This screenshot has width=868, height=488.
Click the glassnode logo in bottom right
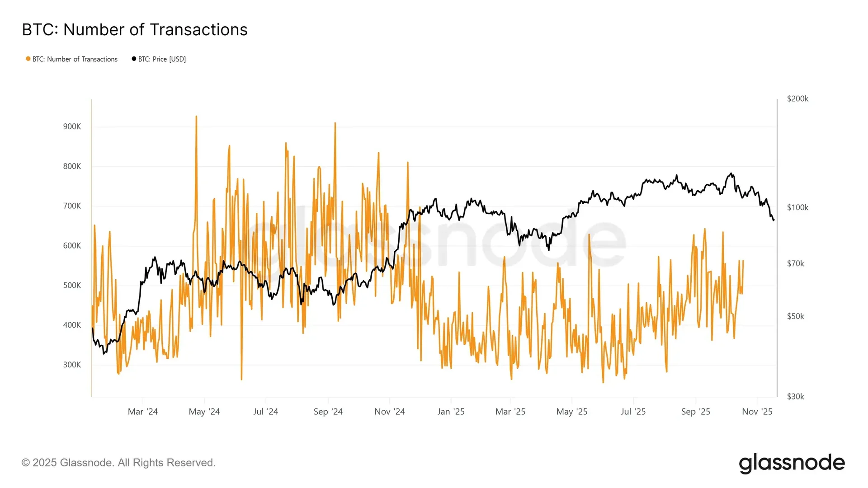coord(792,463)
